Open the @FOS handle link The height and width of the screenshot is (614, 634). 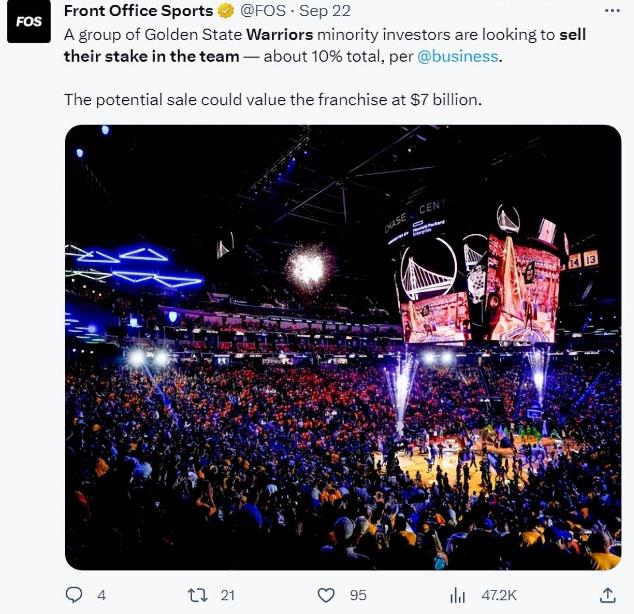(264, 11)
